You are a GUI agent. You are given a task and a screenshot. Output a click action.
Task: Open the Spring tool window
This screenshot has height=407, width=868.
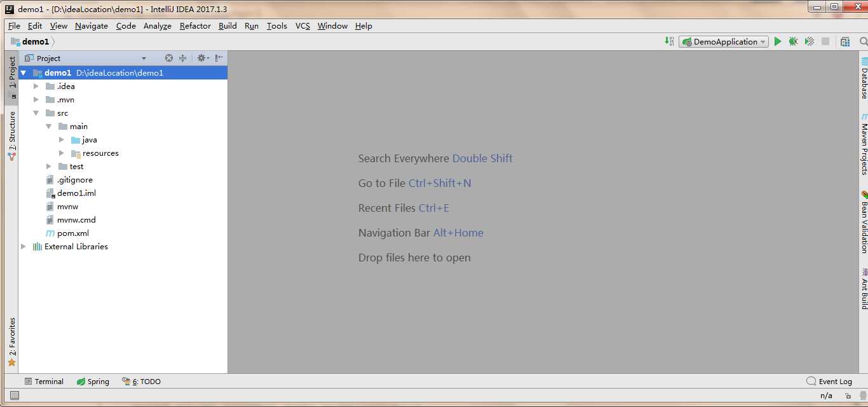coord(93,382)
